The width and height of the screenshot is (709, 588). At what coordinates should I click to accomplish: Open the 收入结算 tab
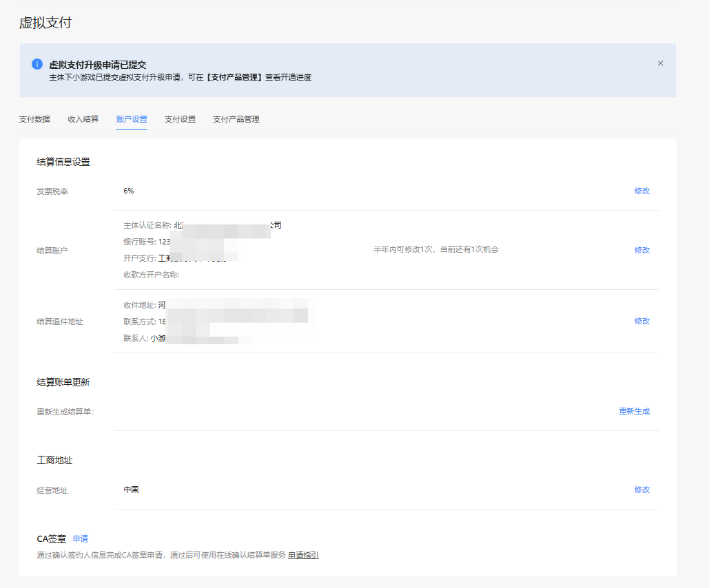[83, 119]
